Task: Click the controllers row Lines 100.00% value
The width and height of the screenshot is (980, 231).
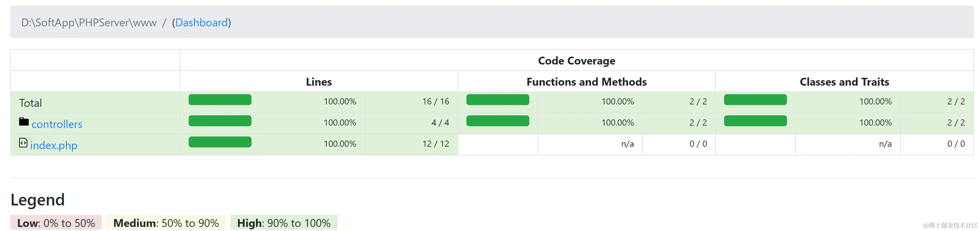Action: coord(340,123)
